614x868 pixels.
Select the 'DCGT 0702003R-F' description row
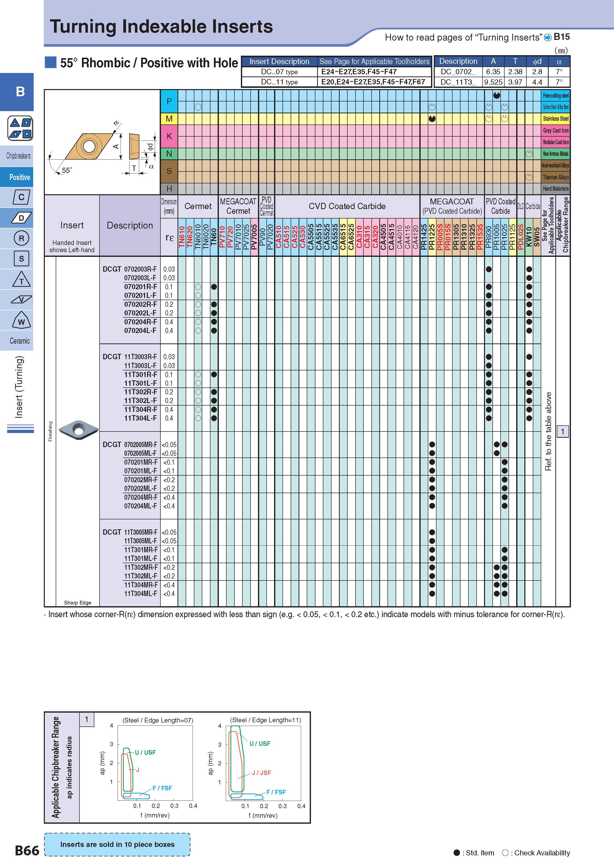[x=130, y=269]
